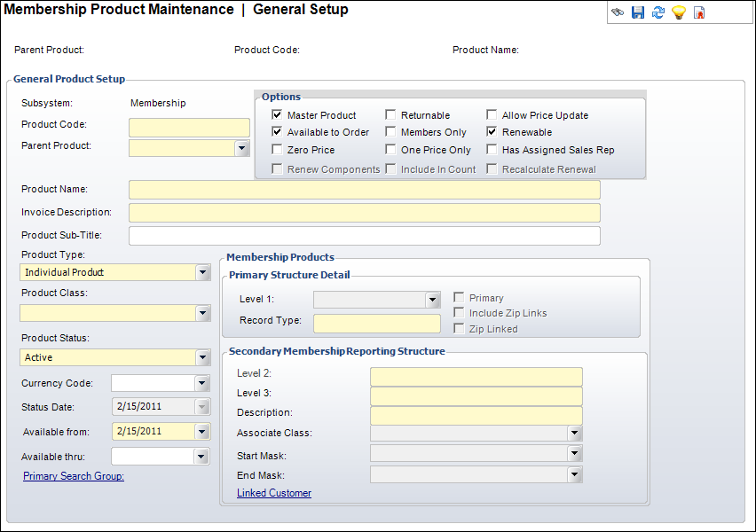This screenshot has height=532, width=756.
Task: Click the Linked Customer link
Action: point(274,493)
